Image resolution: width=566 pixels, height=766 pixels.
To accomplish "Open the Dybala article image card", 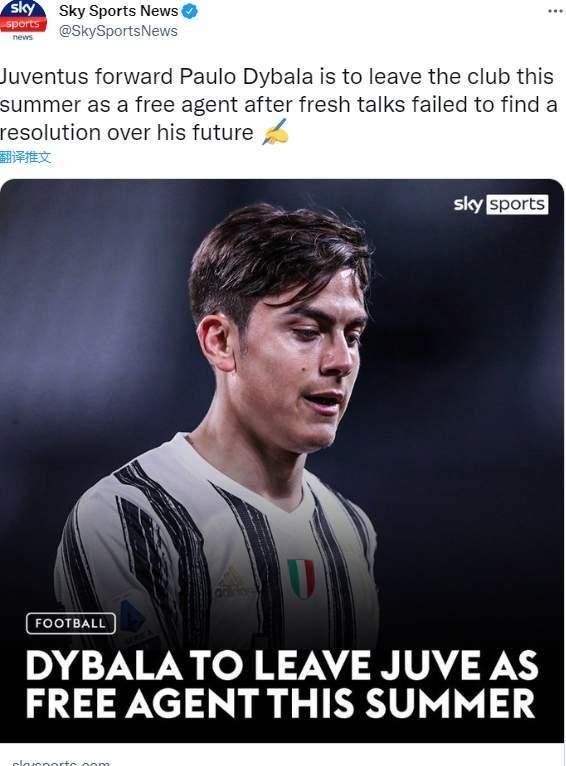I will click(282, 461).
